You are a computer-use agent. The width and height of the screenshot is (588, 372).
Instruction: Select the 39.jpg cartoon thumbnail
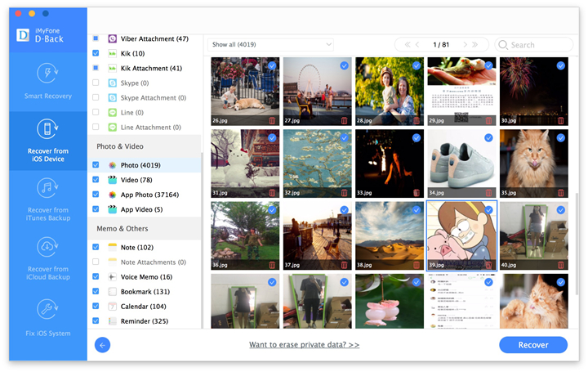[x=461, y=235]
